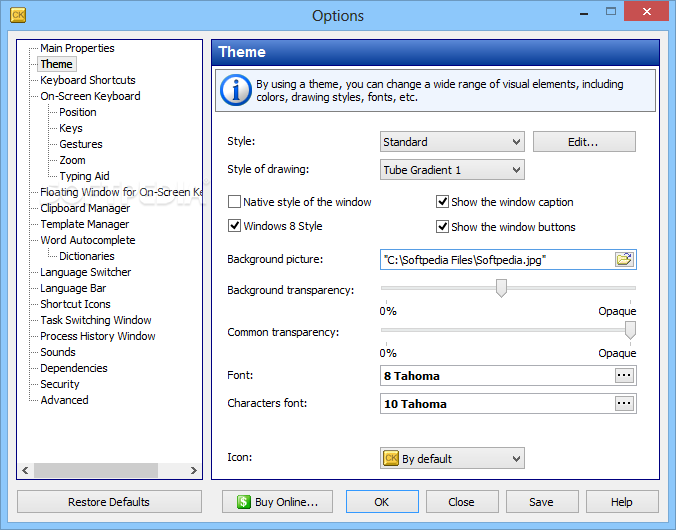Open Clipboard Manager settings
Screen dimensions: 676x530
(85, 208)
